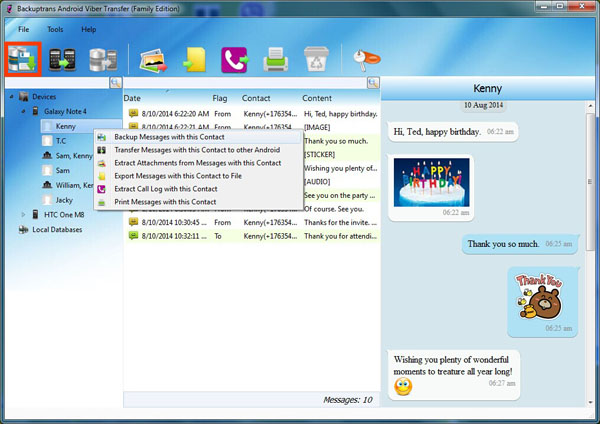Click the Backup Messages toolbar icon
Image resolution: width=600 pixels, height=424 pixels.
(x=23, y=59)
